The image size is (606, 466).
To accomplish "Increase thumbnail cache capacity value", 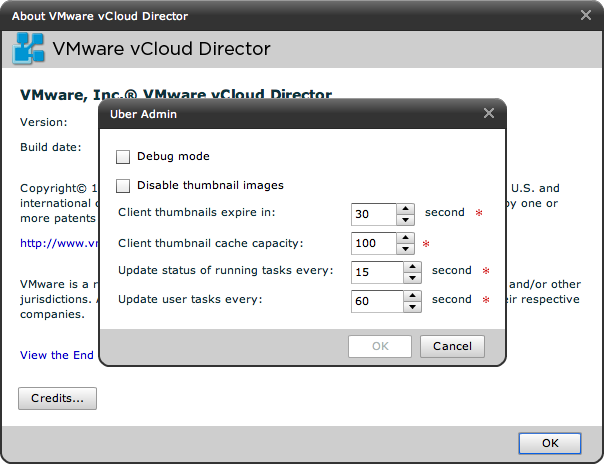I will click(x=405, y=238).
